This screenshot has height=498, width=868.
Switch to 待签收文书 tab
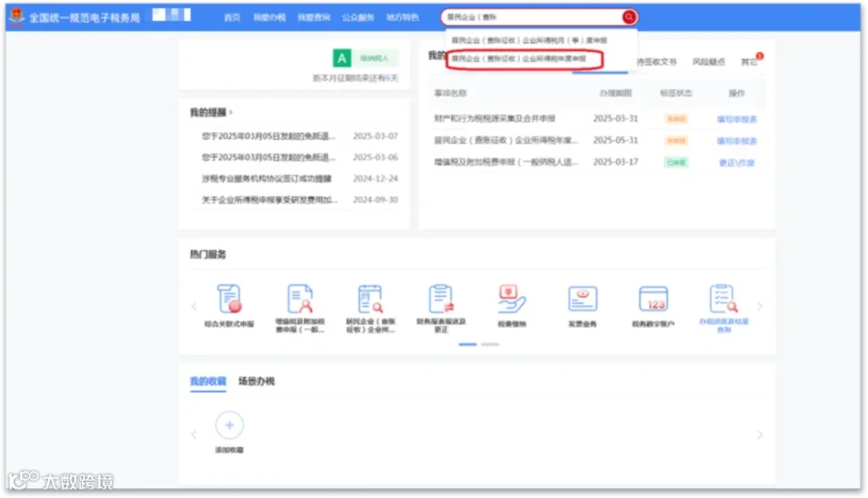657,62
